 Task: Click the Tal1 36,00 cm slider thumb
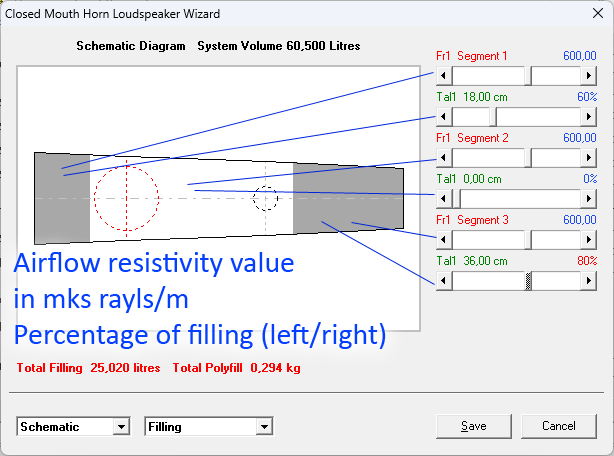[528, 281]
